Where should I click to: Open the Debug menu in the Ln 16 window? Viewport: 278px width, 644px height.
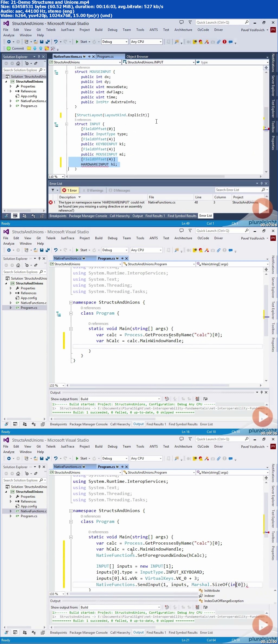point(112,238)
